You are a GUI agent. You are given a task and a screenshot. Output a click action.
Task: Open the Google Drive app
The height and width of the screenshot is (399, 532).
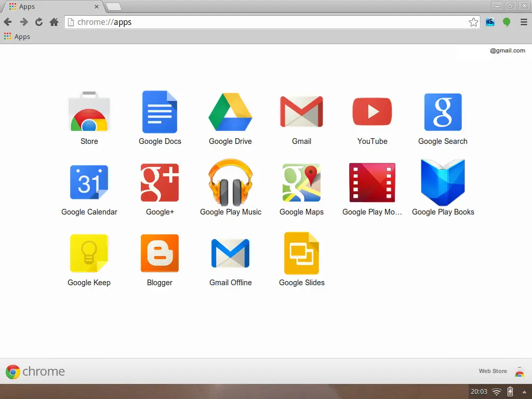tap(231, 112)
